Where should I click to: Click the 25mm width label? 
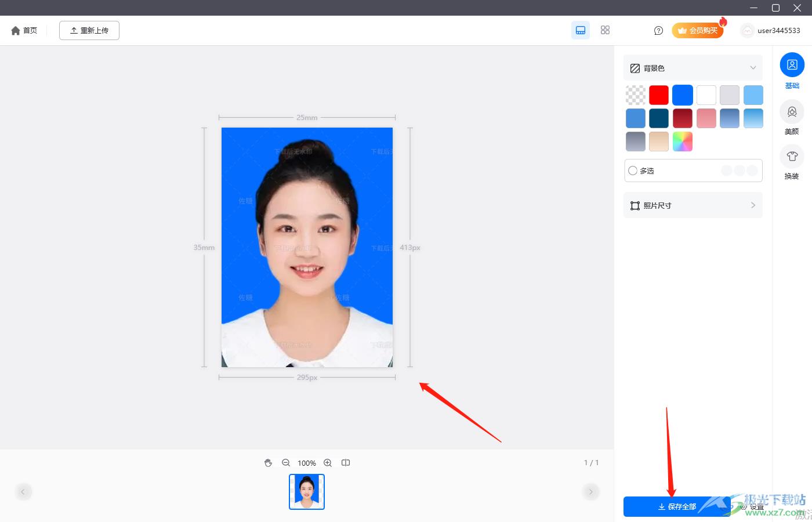click(x=307, y=118)
